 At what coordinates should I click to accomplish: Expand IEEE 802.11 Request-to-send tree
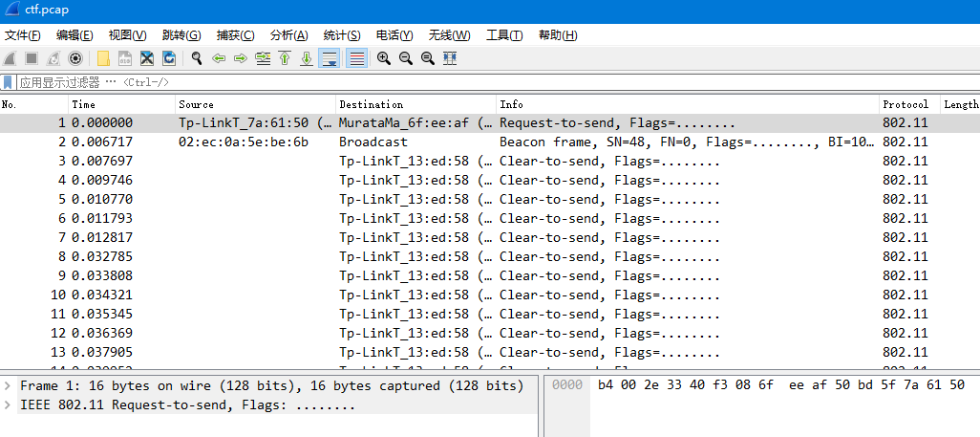click(7, 405)
